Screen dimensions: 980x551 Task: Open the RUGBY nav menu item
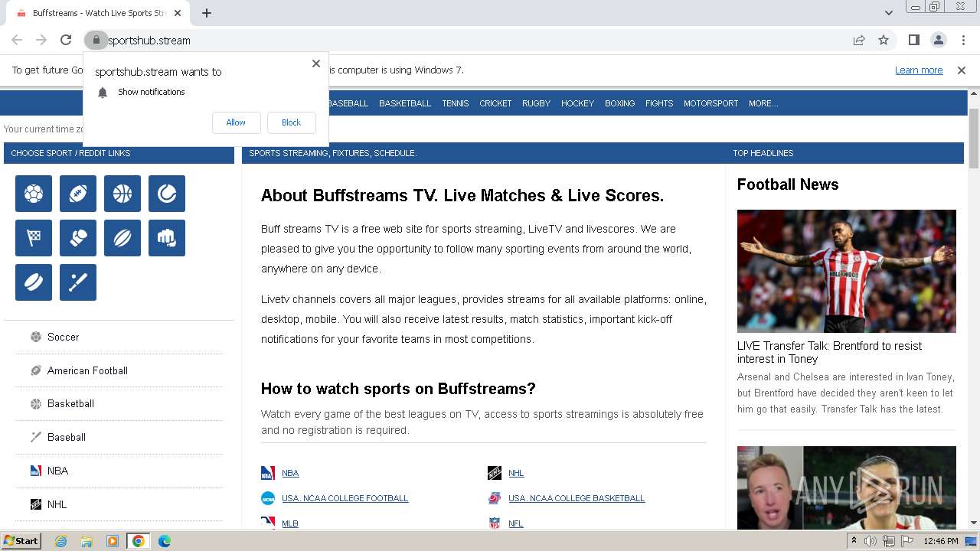536,103
